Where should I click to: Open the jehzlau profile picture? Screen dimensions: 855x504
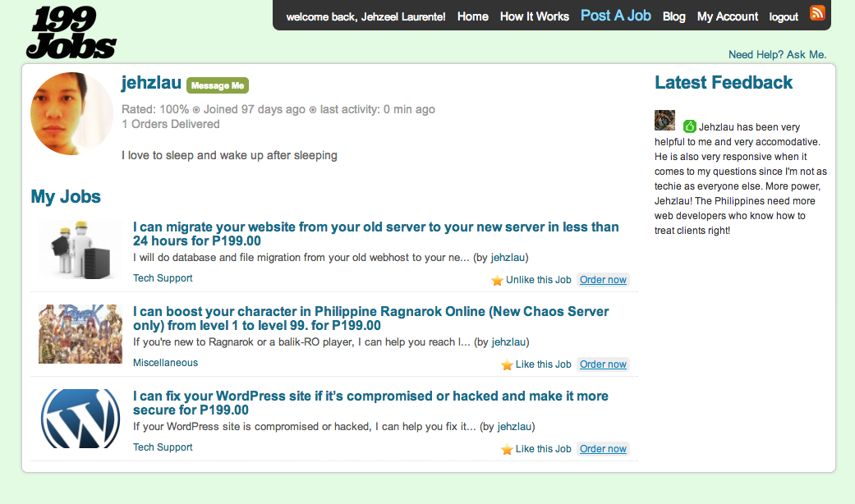click(x=71, y=113)
